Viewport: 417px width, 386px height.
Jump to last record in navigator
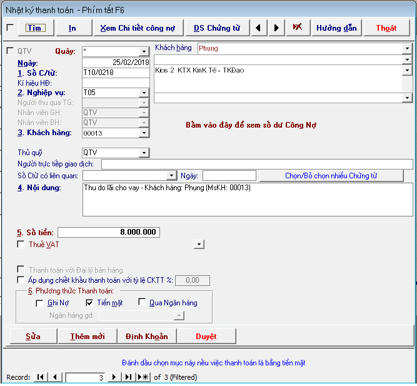click(x=128, y=377)
